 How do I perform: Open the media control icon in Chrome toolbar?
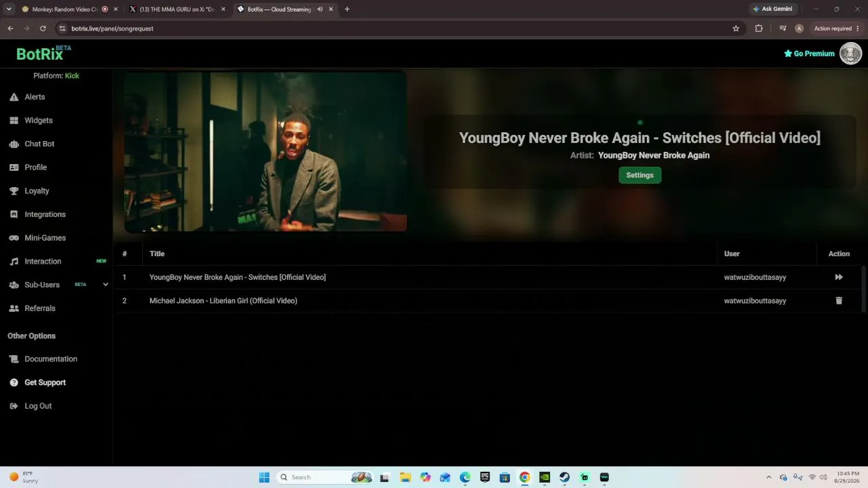(x=783, y=28)
